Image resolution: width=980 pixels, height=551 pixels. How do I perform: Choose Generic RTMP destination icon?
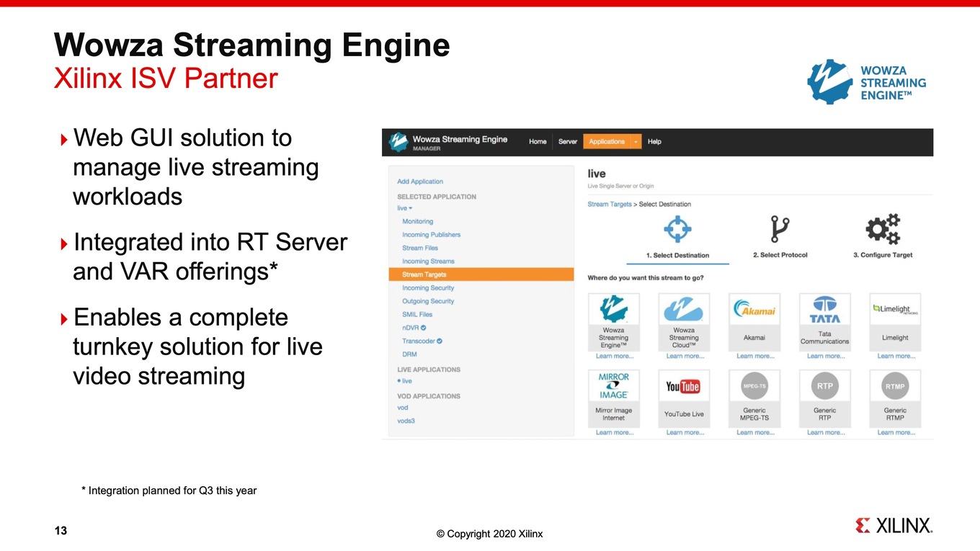(x=895, y=386)
